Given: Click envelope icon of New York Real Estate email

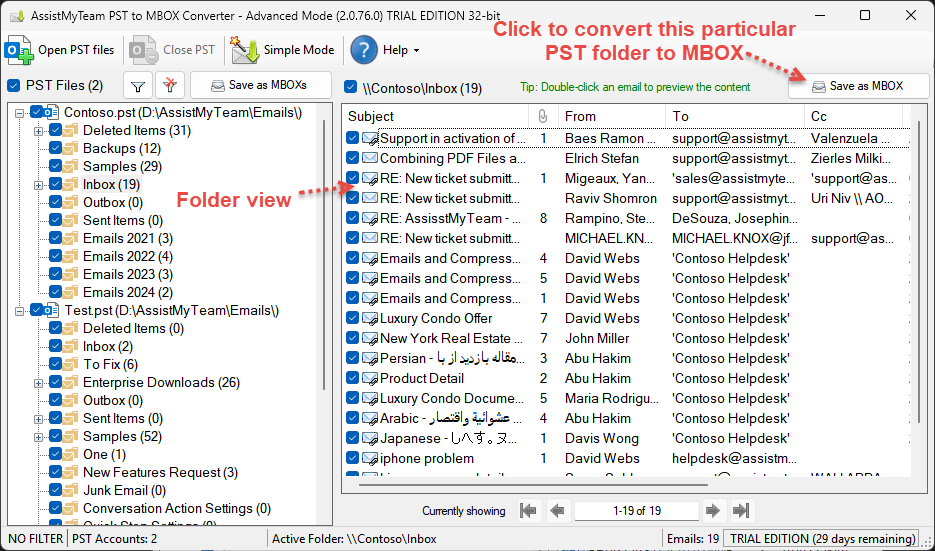Looking at the screenshot, I should 370,339.
